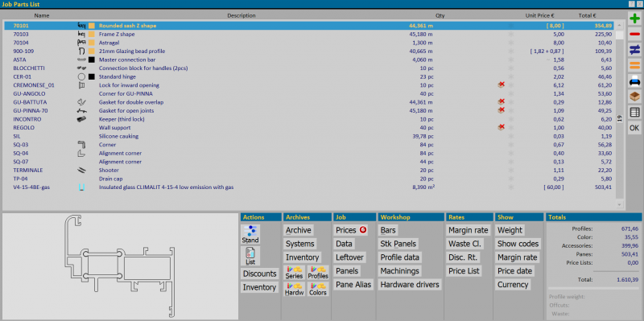Click orange color swatch on 900-109 row
The height and width of the screenshot is (321, 644).
[x=92, y=51]
